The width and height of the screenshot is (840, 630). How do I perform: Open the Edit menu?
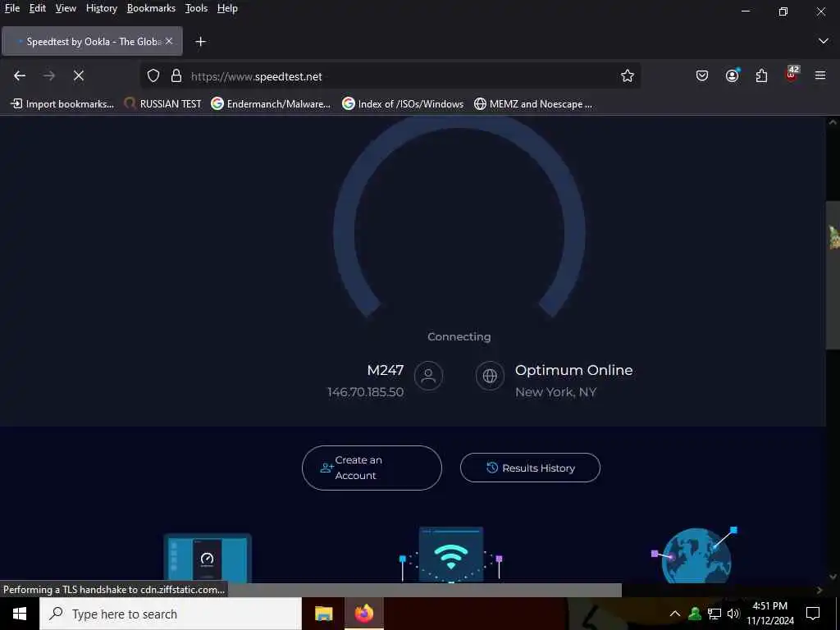pyautogui.click(x=38, y=8)
